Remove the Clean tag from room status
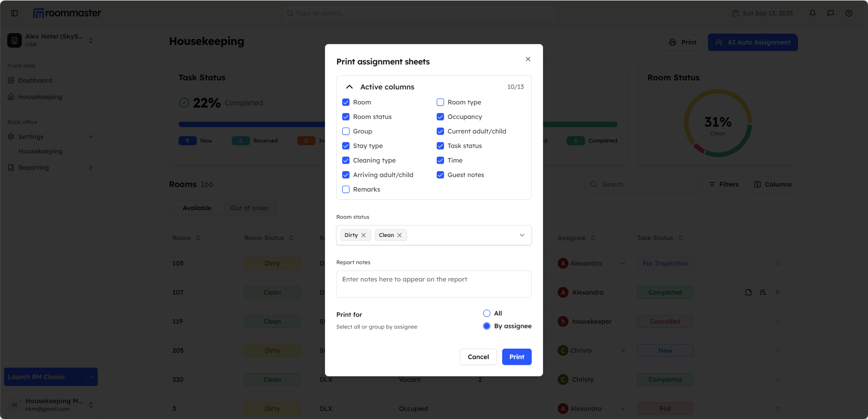868x419 pixels. point(399,235)
